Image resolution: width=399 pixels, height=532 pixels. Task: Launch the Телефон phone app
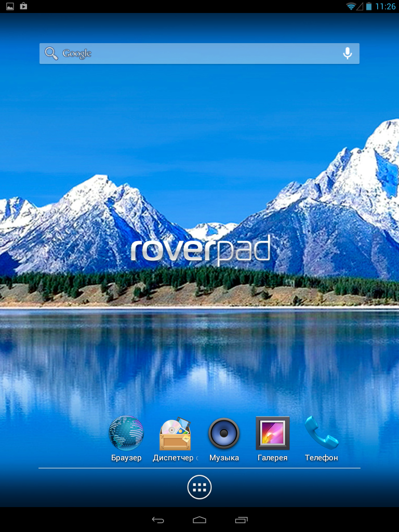pyautogui.click(x=321, y=433)
